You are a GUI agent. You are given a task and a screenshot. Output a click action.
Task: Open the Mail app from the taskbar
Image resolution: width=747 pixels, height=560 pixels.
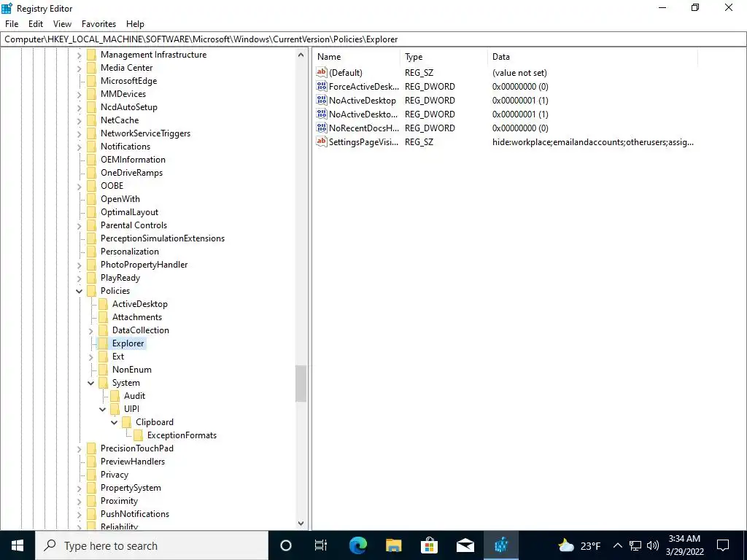pyautogui.click(x=465, y=545)
